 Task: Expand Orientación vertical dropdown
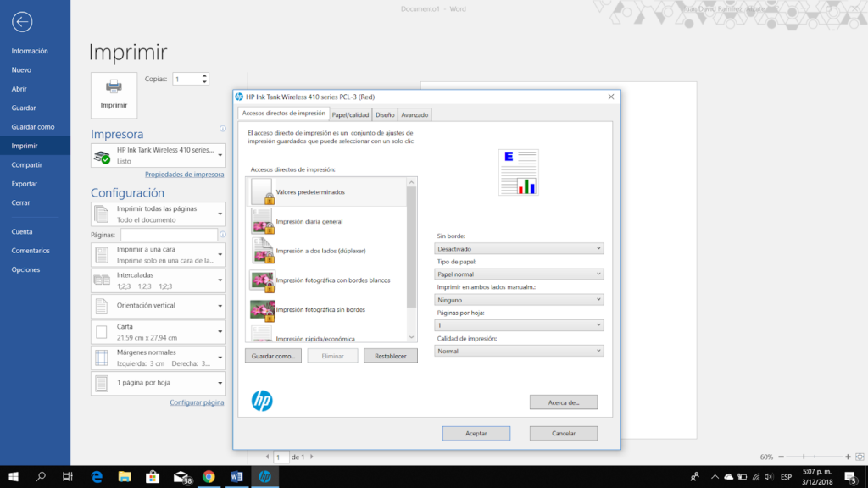pyautogui.click(x=159, y=306)
